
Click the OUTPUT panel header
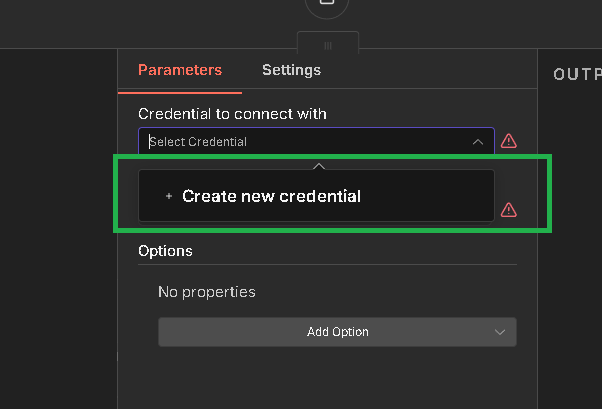pyautogui.click(x=577, y=74)
